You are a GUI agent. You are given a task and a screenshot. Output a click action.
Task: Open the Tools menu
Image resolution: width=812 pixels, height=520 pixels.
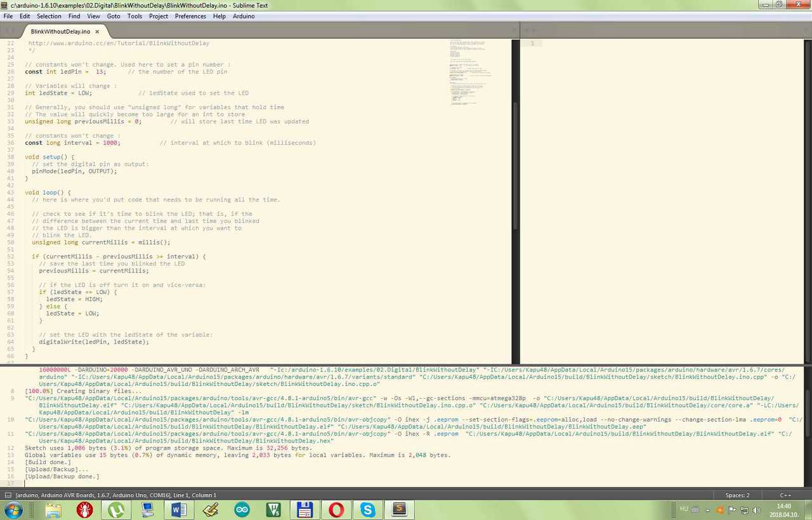134,16
